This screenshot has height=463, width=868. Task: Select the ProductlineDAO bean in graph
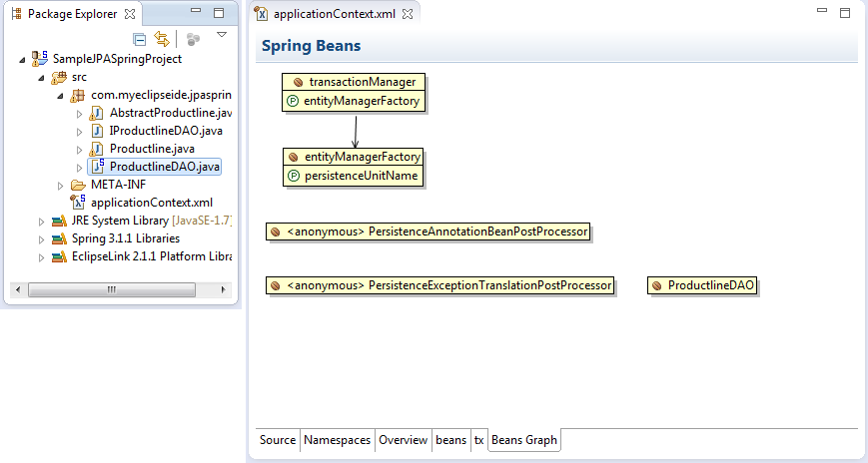tap(702, 285)
